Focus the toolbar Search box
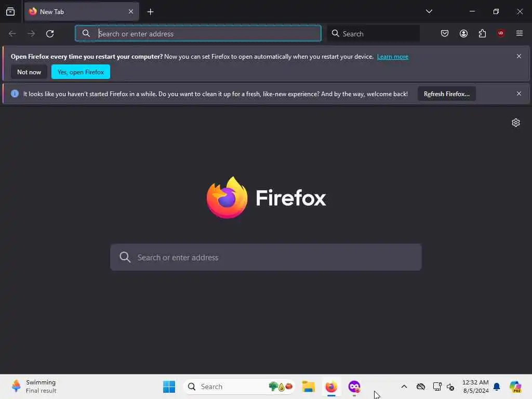This screenshot has height=399, width=532. click(373, 34)
